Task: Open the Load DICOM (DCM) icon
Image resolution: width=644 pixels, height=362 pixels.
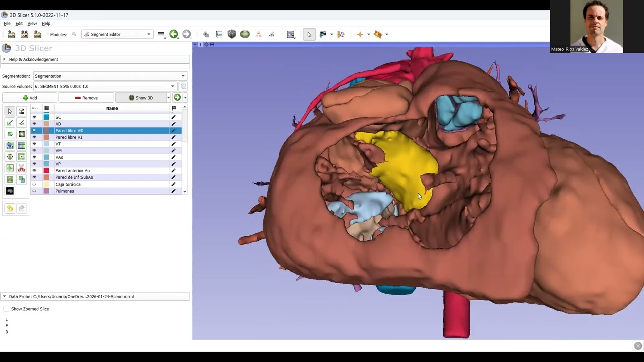Action: tap(24, 34)
